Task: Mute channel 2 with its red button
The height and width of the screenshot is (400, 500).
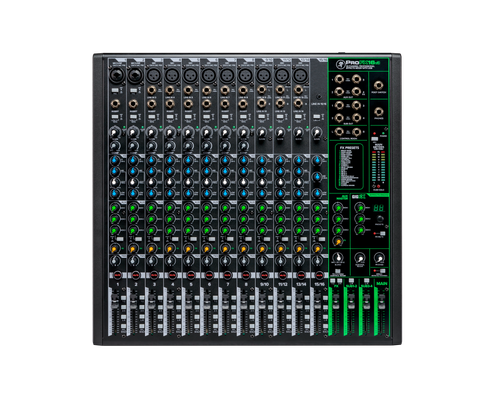Action: point(136,275)
